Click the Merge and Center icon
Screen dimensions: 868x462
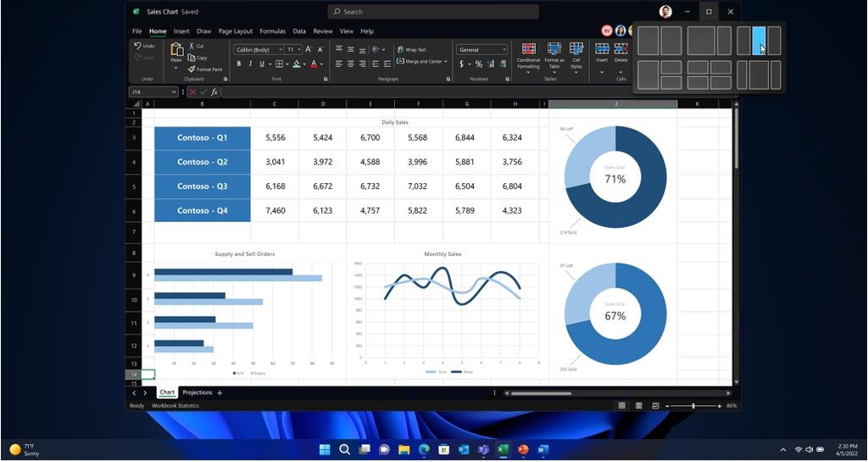pyautogui.click(x=400, y=61)
